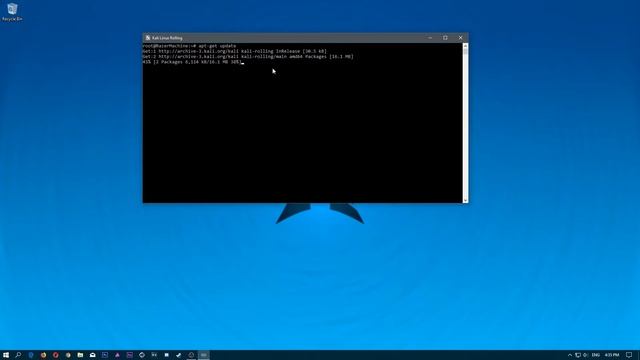This screenshot has height=360, width=640.
Task: Click the 'Get:2' amd64 Packages output line
Action: (248, 57)
